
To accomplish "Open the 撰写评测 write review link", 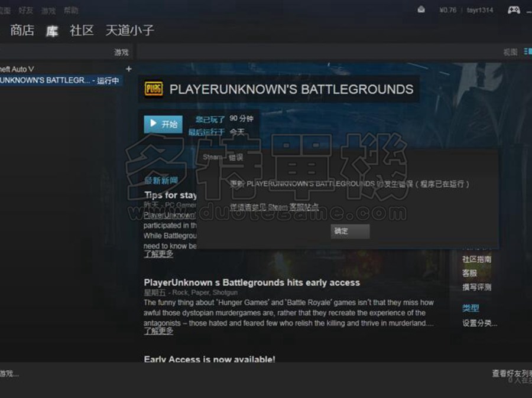I will pos(476,288).
